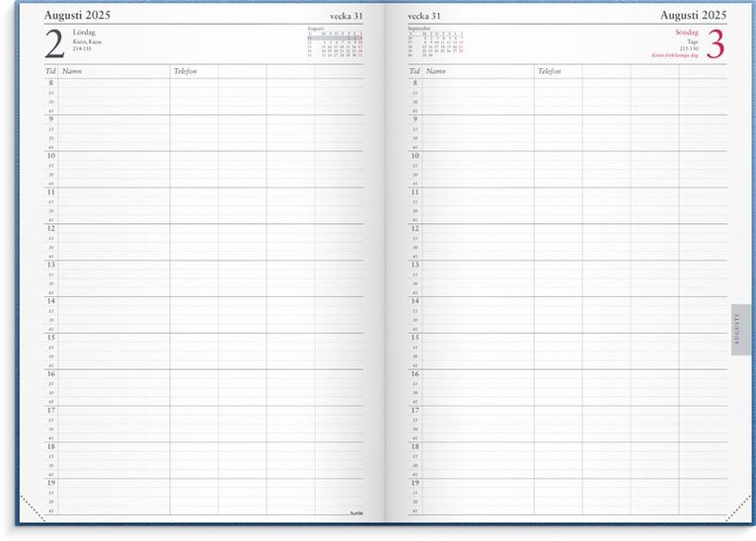This screenshot has width=756, height=541.
Task: Click the red 'Söndag' weekday label
Action: (687, 33)
